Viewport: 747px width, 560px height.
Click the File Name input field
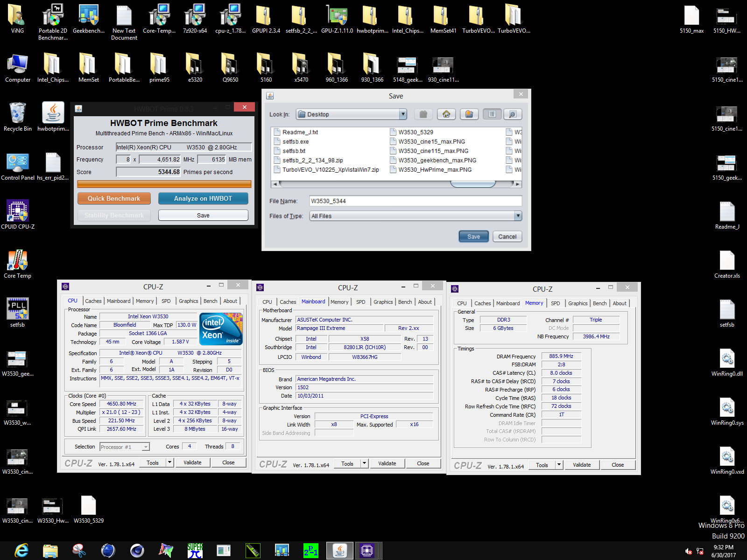(415, 201)
